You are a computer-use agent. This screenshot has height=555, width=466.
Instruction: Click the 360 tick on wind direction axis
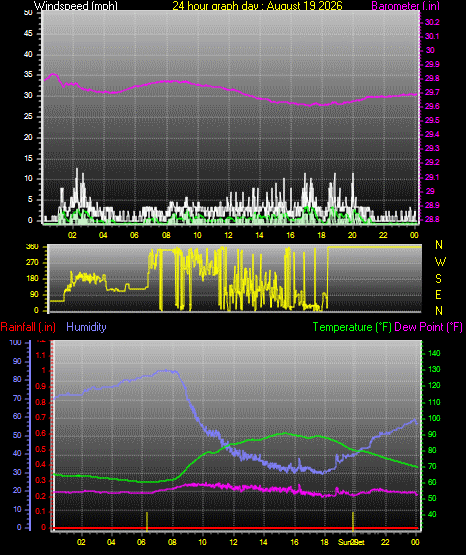(33, 246)
